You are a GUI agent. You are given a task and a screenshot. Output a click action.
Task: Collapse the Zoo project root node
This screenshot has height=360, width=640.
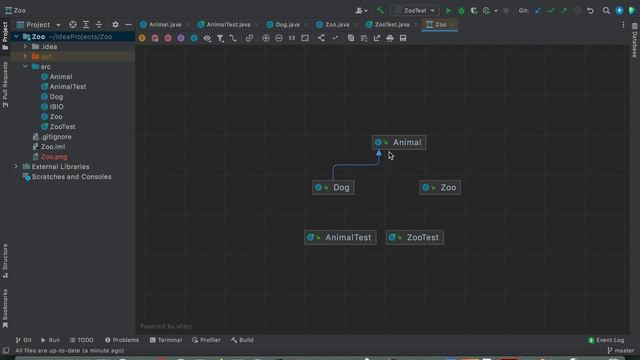16,36
